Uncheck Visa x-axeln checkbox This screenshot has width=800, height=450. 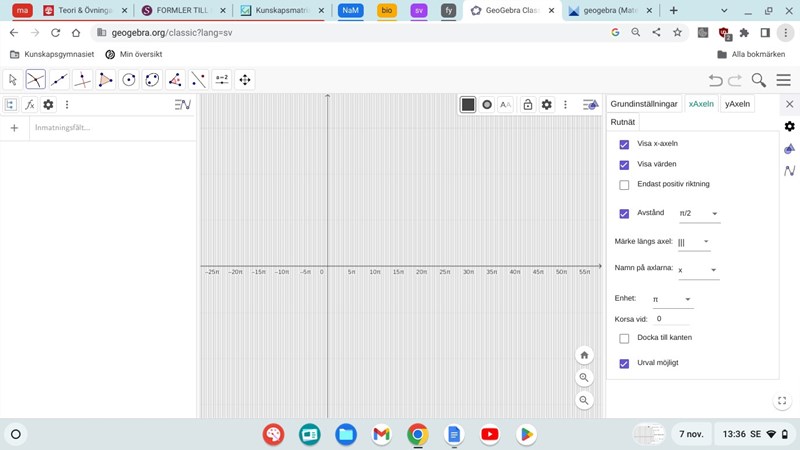coord(624,144)
